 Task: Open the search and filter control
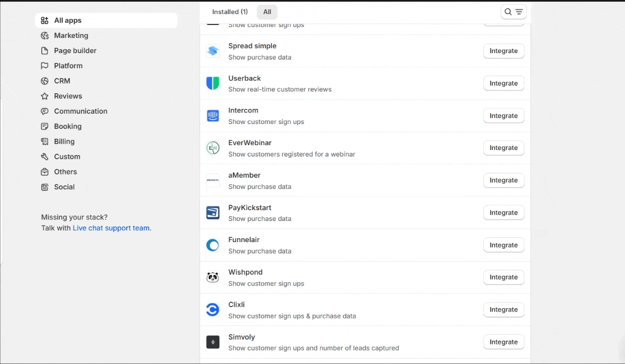513,12
